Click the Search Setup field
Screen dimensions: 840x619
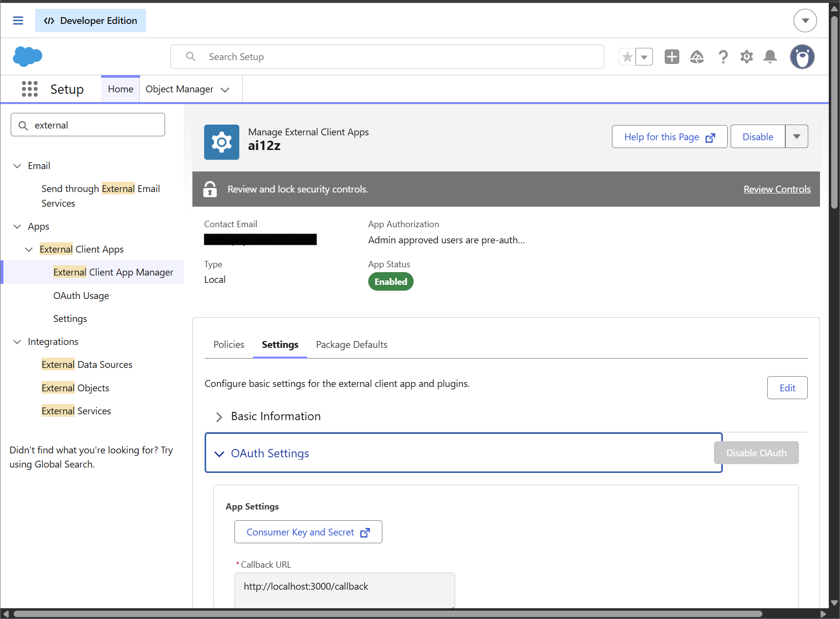pos(387,57)
